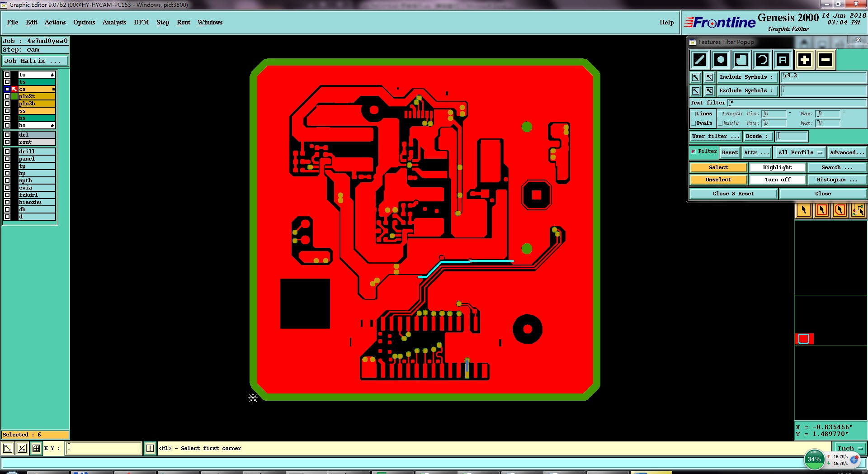Viewport: 868px width, 474px height.
Task: Click the Include Symbols field containing r9.3
Action: (x=824, y=77)
